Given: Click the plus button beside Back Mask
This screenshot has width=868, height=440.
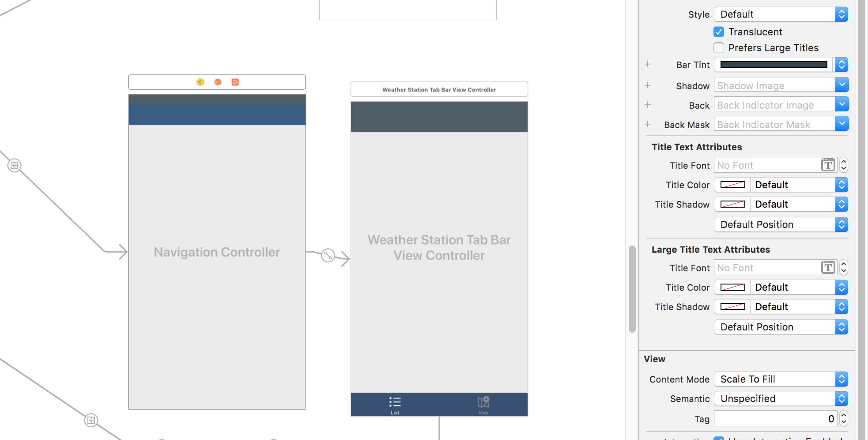Looking at the screenshot, I should 648,125.
